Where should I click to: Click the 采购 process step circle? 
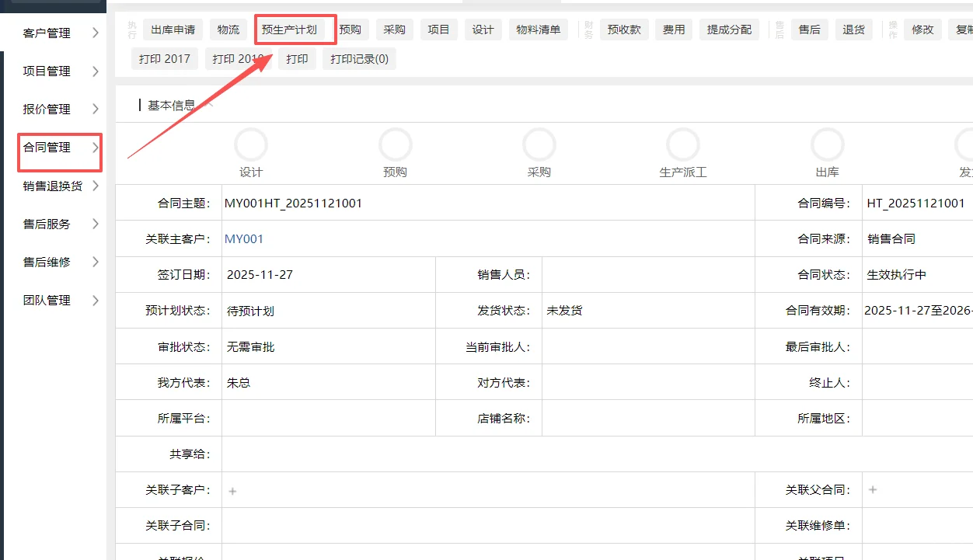[x=539, y=144]
